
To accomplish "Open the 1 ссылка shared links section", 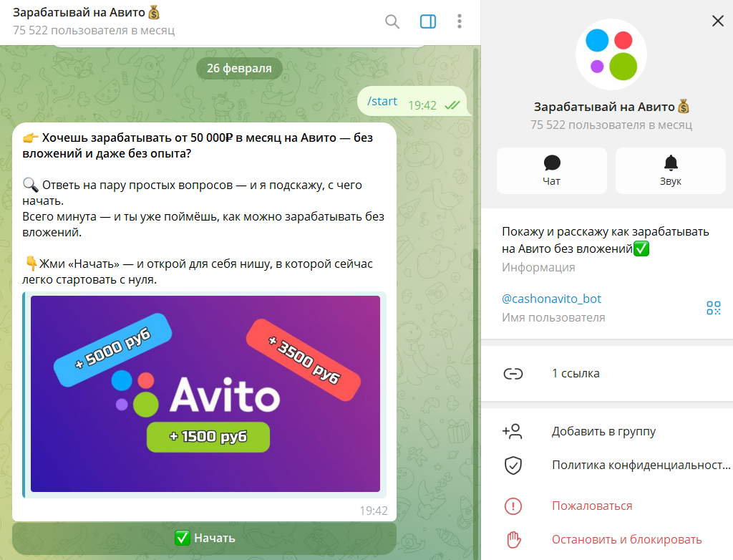I will [x=576, y=373].
